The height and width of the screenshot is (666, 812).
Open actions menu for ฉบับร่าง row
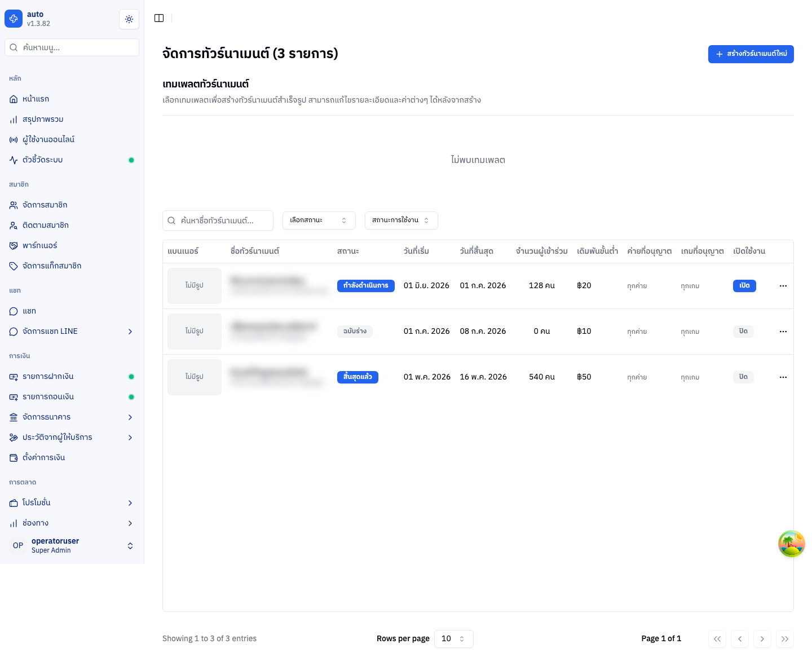click(x=783, y=332)
